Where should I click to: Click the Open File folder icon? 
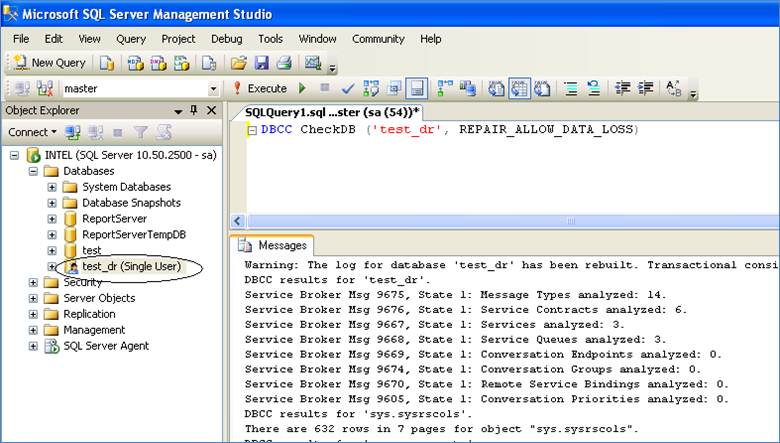pos(239,63)
